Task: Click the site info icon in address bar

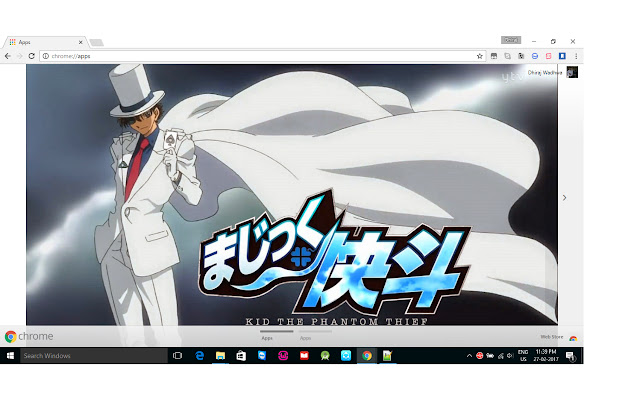Action: point(46,56)
